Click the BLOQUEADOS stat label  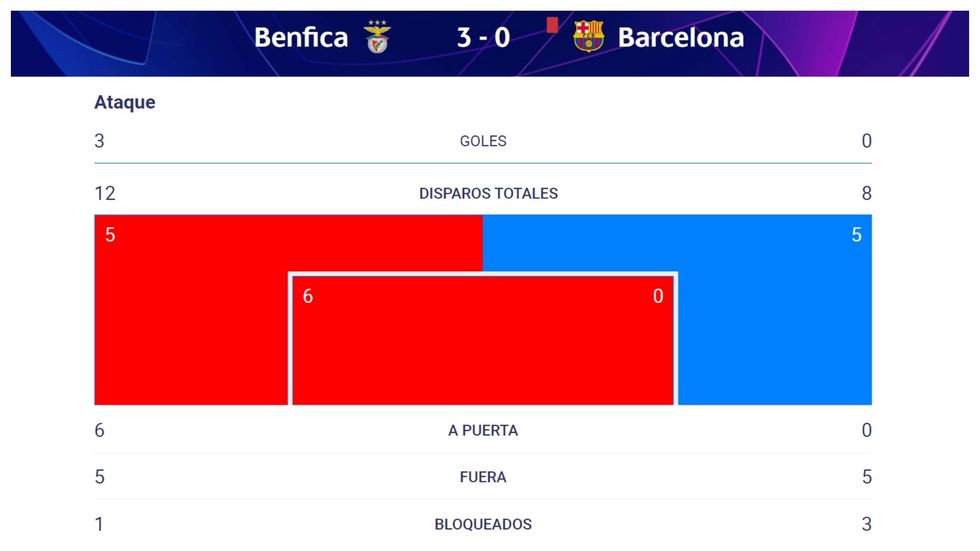[483, 524]
